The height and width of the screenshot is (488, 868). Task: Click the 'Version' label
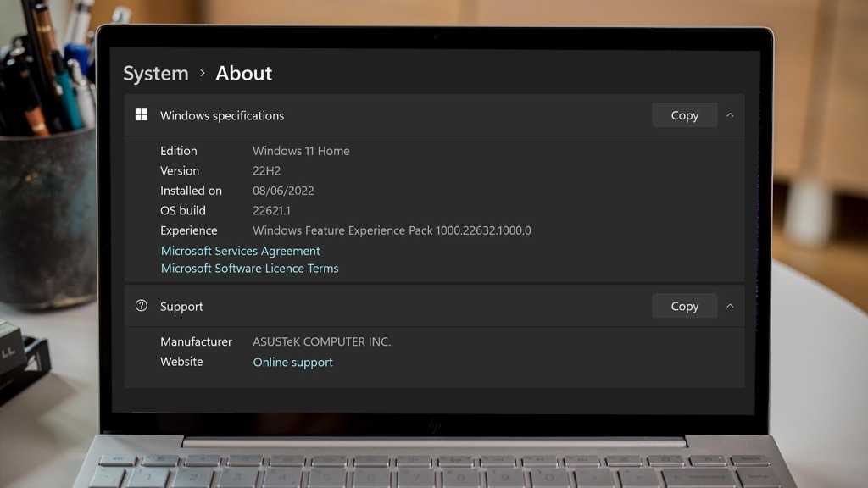[180, 170]
